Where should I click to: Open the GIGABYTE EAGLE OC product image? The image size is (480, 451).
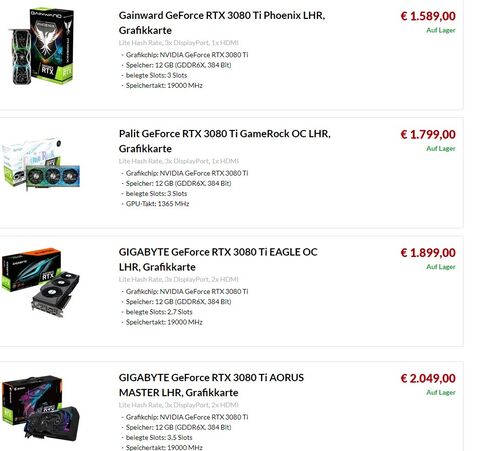click(x=41, y=283)
